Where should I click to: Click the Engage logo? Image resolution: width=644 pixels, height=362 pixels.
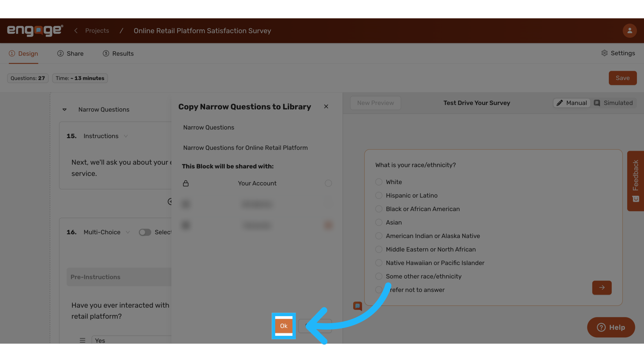[x=35, y=31]
